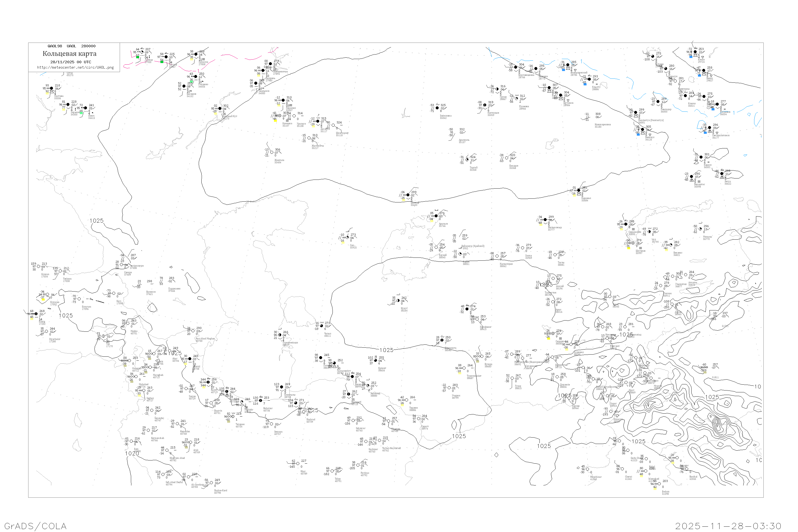Click the 2025-11-28-03:30 timestamp at bottom right
This screenshot has width=798, height=532.
728,526
